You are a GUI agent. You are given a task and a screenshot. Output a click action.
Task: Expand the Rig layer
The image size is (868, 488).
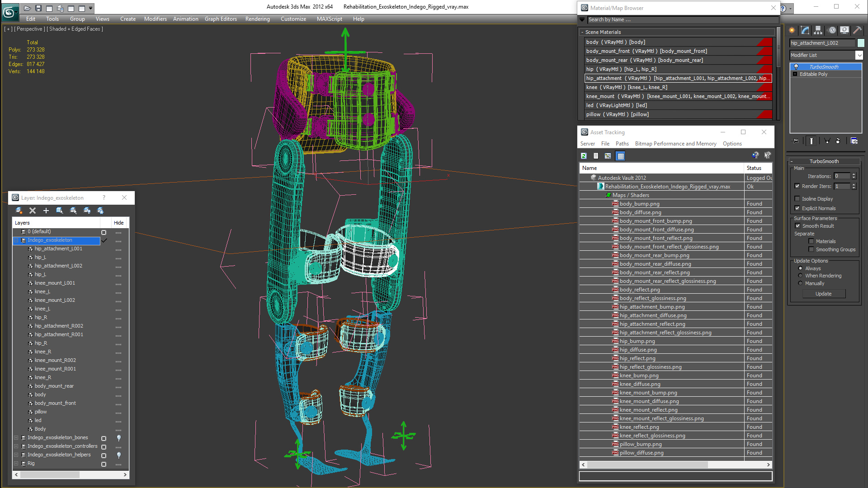click(x=16, y=464)
